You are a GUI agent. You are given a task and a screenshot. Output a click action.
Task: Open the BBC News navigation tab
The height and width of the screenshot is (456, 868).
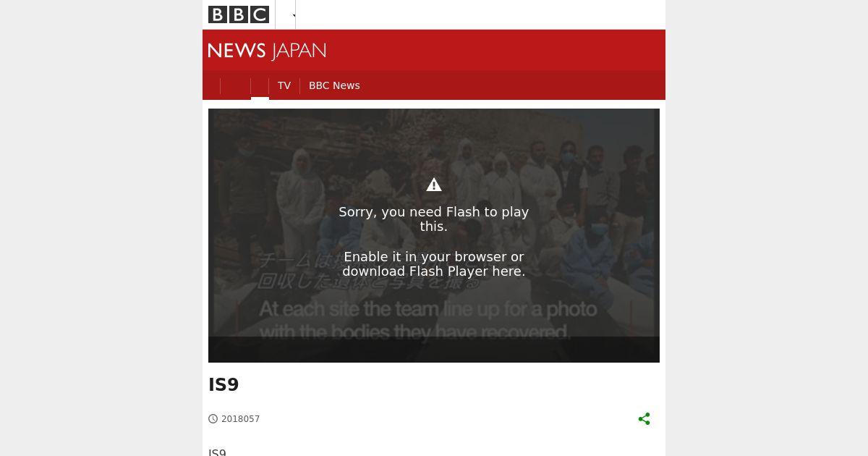click(334, 85)
